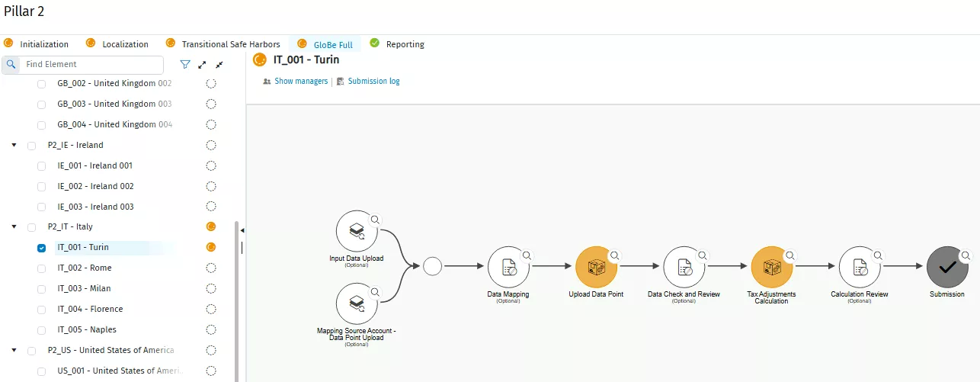Click the Upload Data Point workflow node

596,267
